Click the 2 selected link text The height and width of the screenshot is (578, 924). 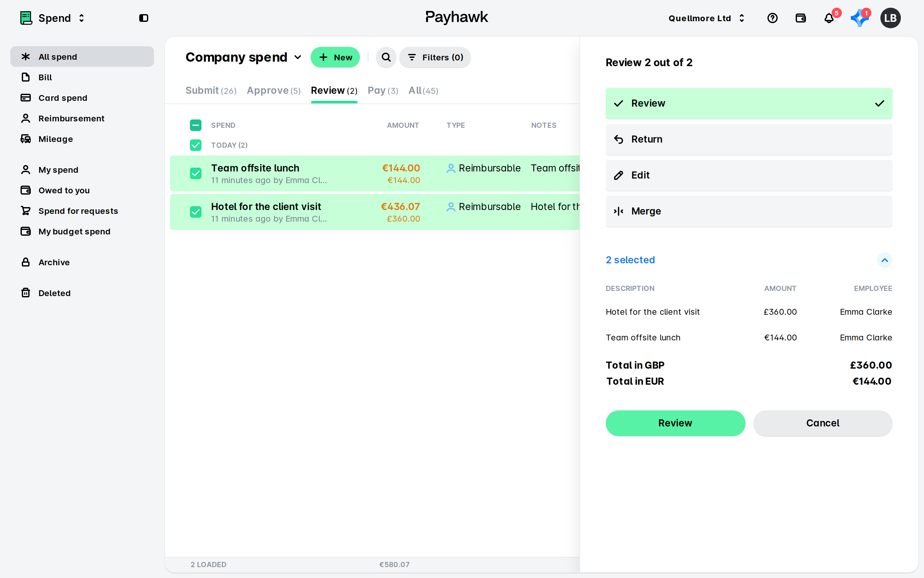[x=630, y=260]
